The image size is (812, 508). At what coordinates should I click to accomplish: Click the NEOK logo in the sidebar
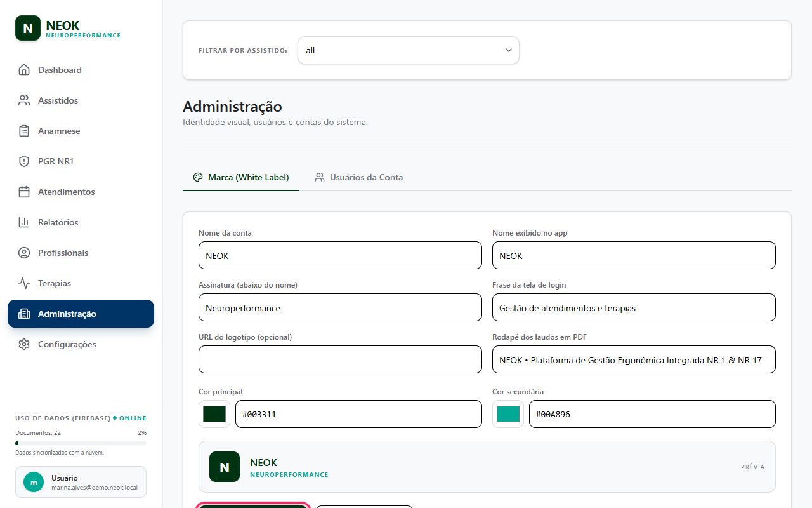(x=27, y=28)
